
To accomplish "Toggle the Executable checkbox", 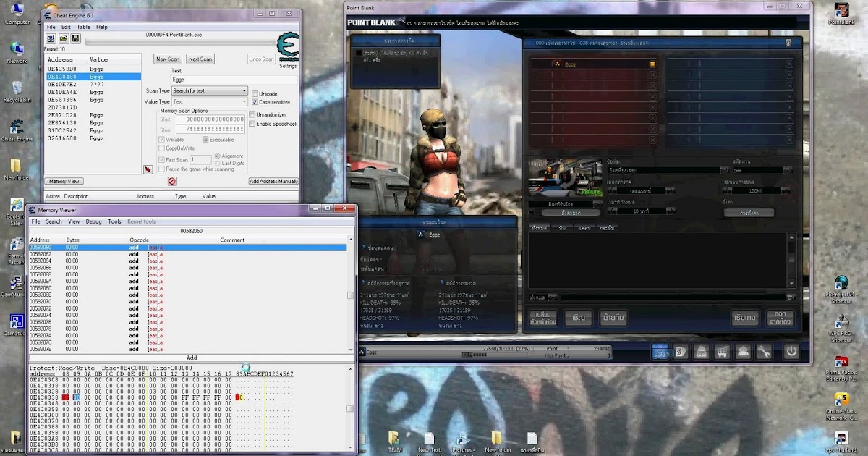I will coord(206,139).
